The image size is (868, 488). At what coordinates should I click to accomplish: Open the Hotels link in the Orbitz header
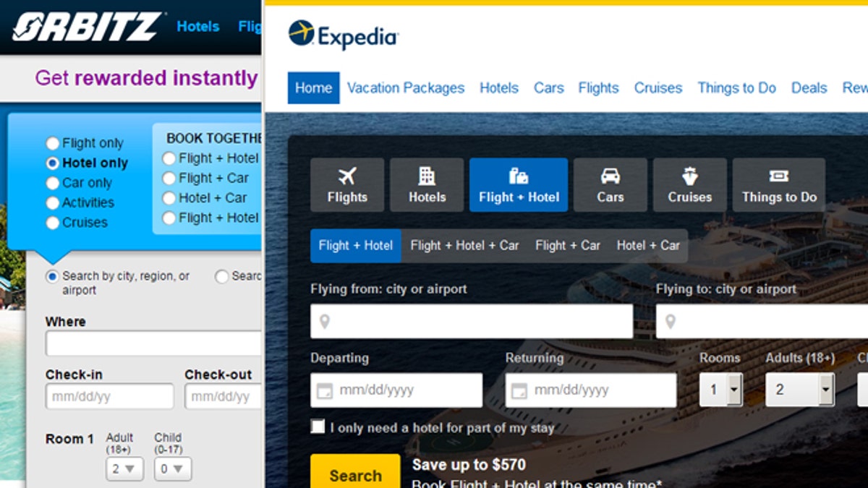tap(198, 27)
